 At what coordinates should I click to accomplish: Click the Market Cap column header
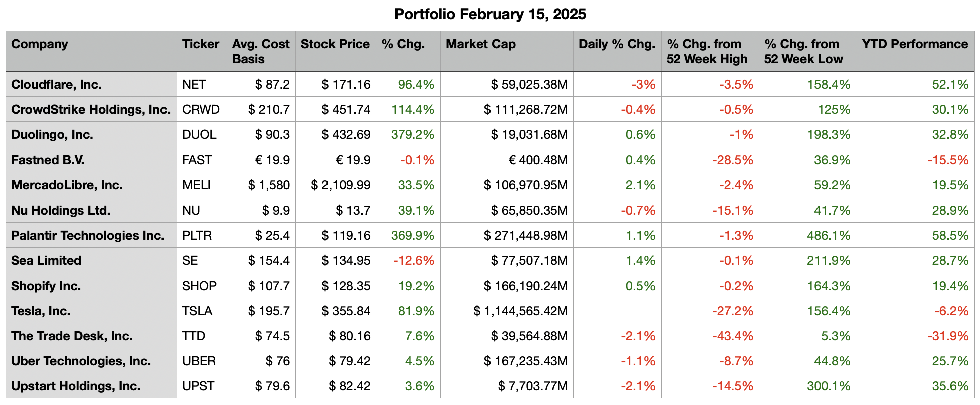click(480, 44)
